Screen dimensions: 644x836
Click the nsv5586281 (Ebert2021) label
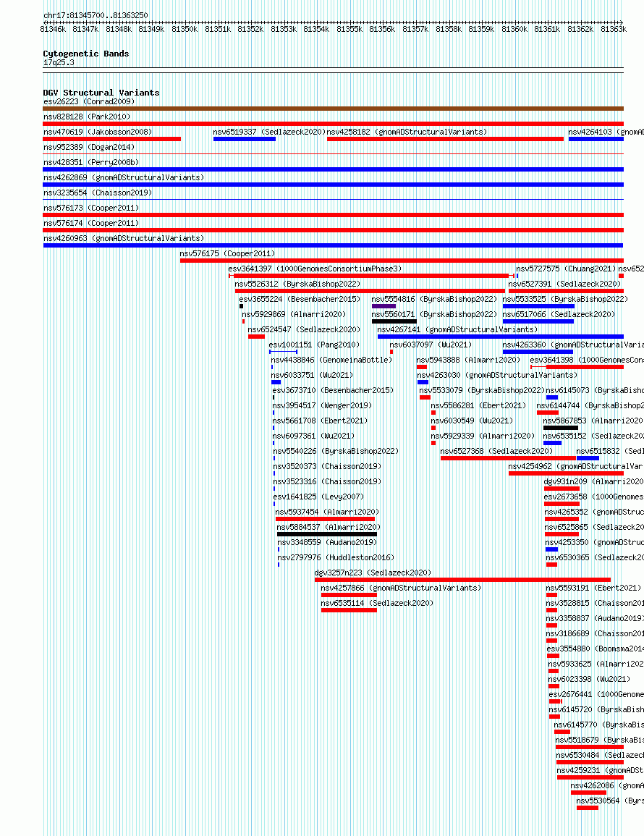(479, 406)
